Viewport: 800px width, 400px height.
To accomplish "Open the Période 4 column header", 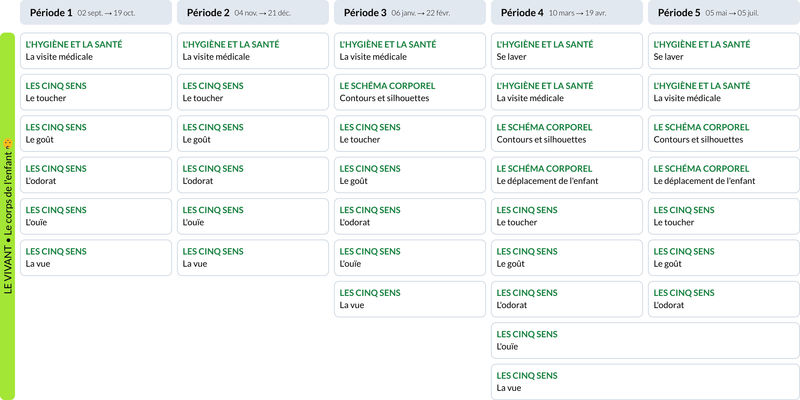I will tap(566, 12).
